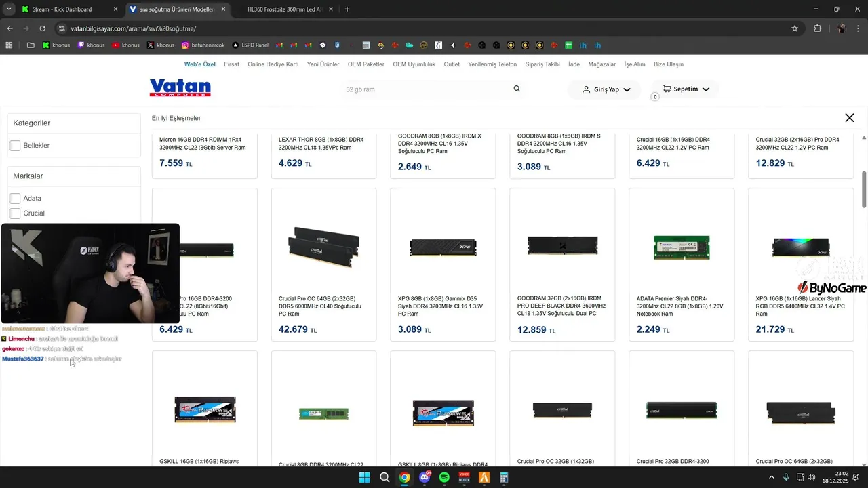Open Voicemeeter from the taskbar
This screenshot has width=868, height=488.
[465, 477]
